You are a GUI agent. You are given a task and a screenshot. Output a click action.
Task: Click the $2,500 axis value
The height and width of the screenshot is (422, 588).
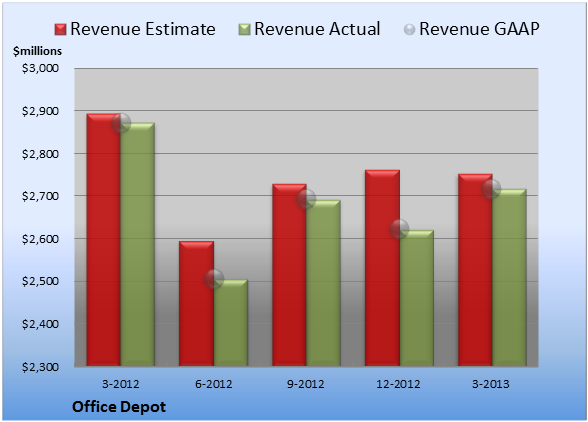point(40,281)
